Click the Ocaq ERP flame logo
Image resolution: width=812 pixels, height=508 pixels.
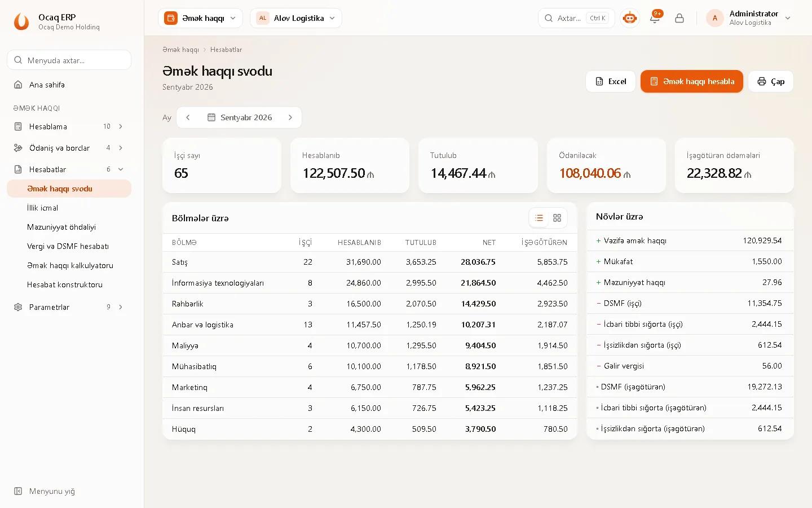(21, 21)
